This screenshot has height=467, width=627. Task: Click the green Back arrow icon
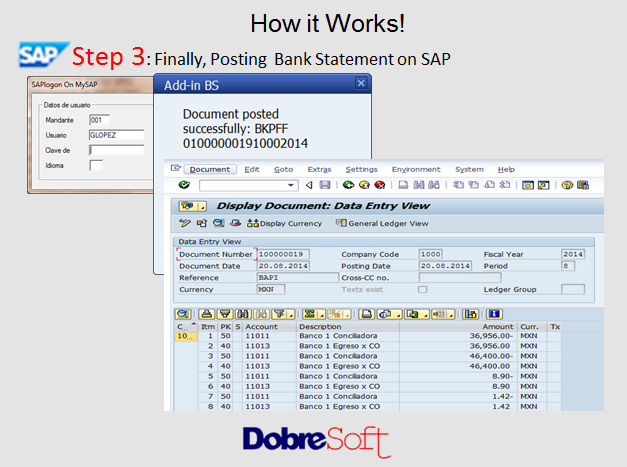coord(348,185)
